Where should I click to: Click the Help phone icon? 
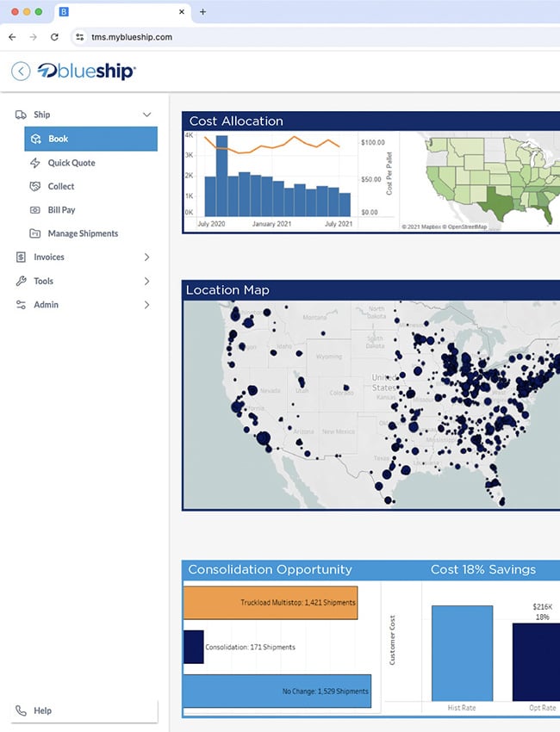(x=22, y=710)
